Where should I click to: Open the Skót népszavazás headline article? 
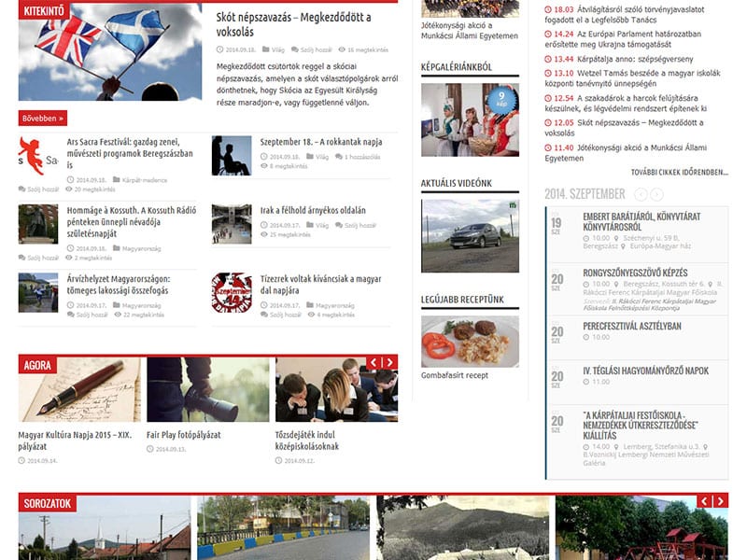[292, 23]
